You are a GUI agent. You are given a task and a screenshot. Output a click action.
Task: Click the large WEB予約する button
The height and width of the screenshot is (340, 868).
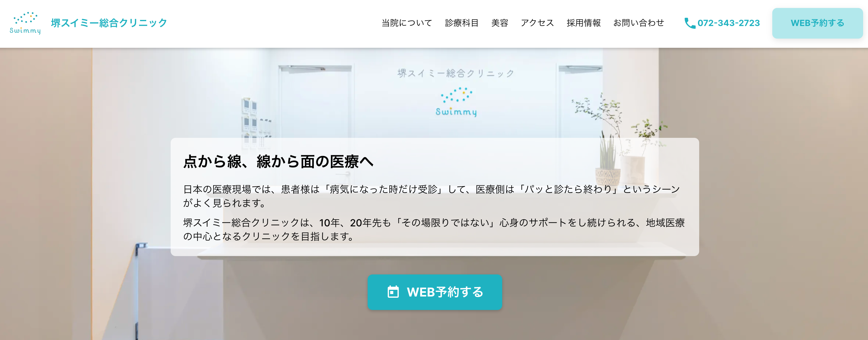tap(434, 290)
